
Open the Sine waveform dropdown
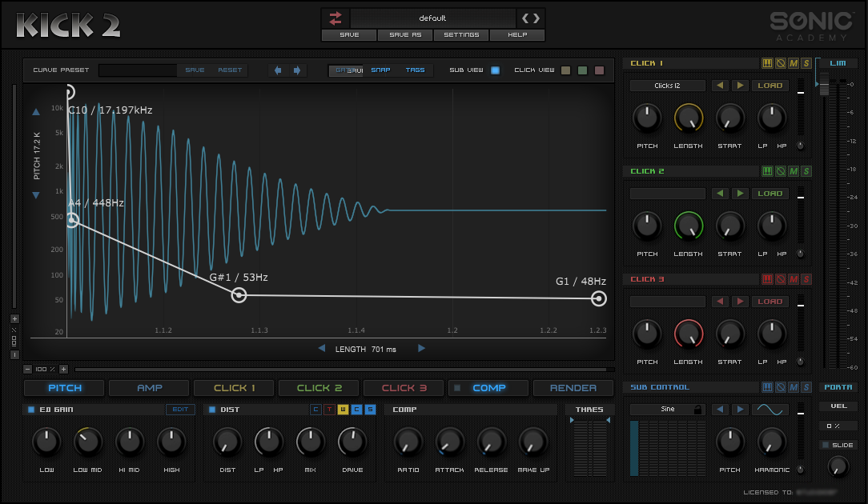(x=668, y=410)
